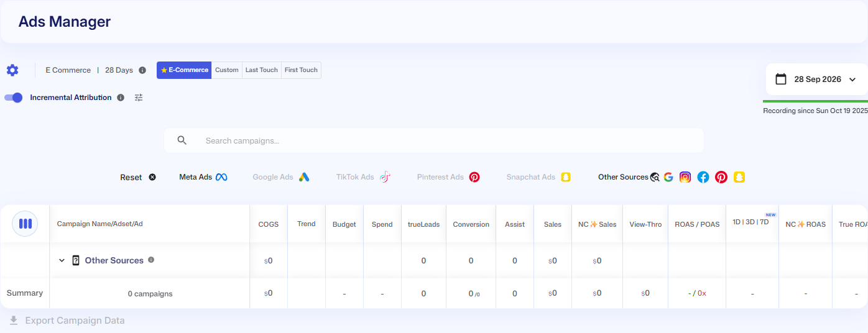
Task: Click the Facebook icon in Other Sources
Action: (703, 177)
